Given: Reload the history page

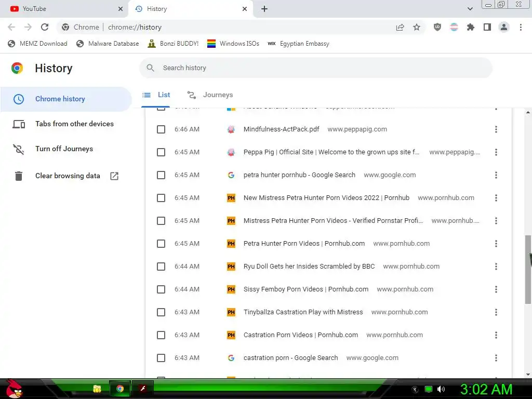Looking at the screenshot, I should click(x=45, y=27).
